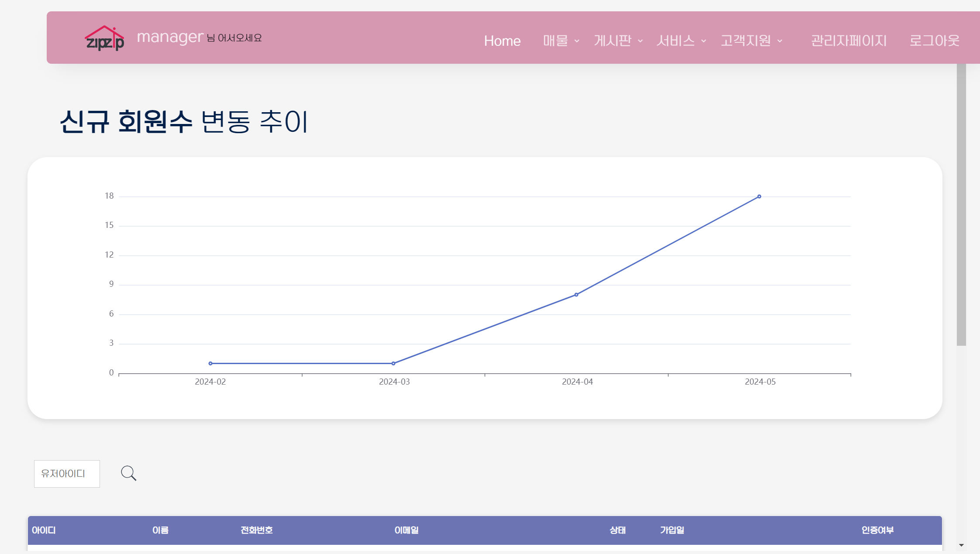Click the vertical scrollbar thumb
This screenshot has height=554, width=980.
tap(961, 205)
